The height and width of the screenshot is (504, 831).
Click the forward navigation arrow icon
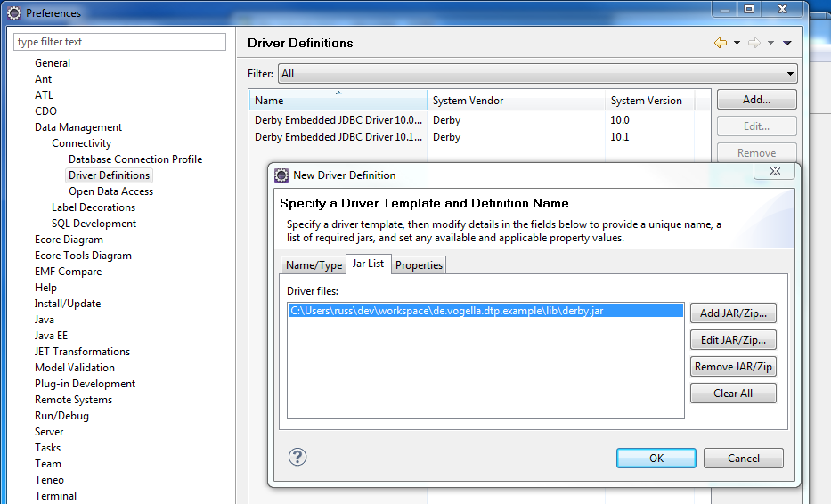click(754, 43)
